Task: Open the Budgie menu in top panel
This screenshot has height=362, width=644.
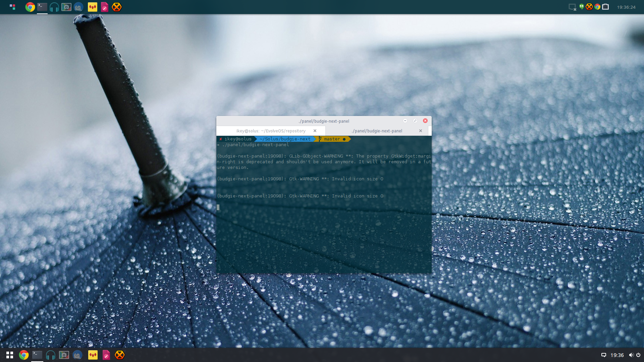Action: click(12, 7)
